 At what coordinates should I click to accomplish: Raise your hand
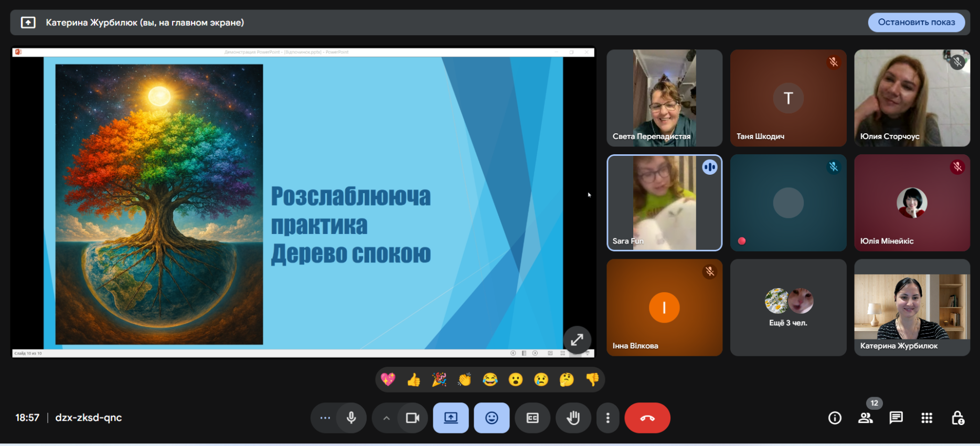click(x=573, y=418)
